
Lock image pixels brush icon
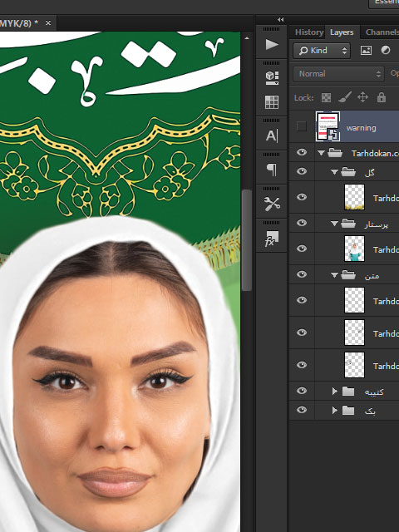(x=345, y=98)
